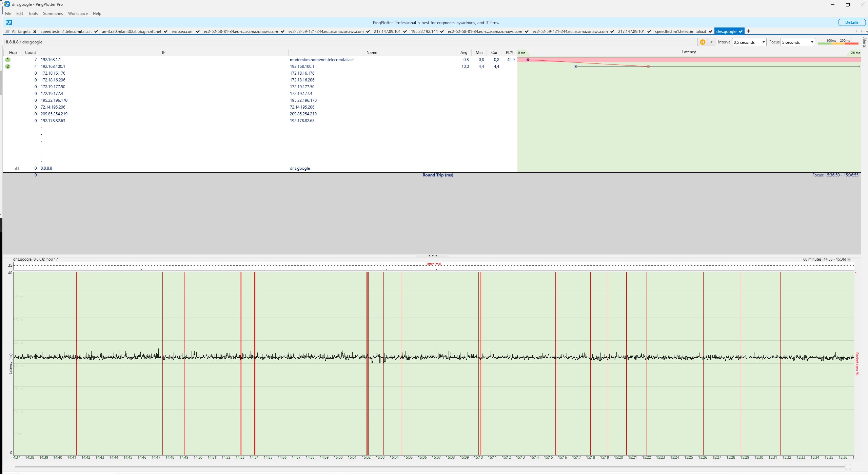The image size is (868, 474).
Task: Click the Round Trip (ms) label
Action: (x=438, y=175)
